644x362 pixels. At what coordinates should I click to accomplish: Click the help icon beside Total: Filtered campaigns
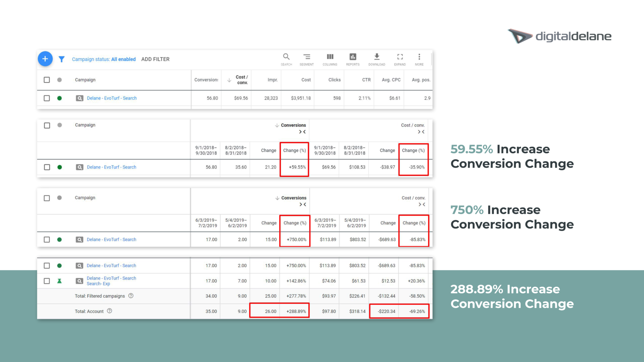coord(131,296)
